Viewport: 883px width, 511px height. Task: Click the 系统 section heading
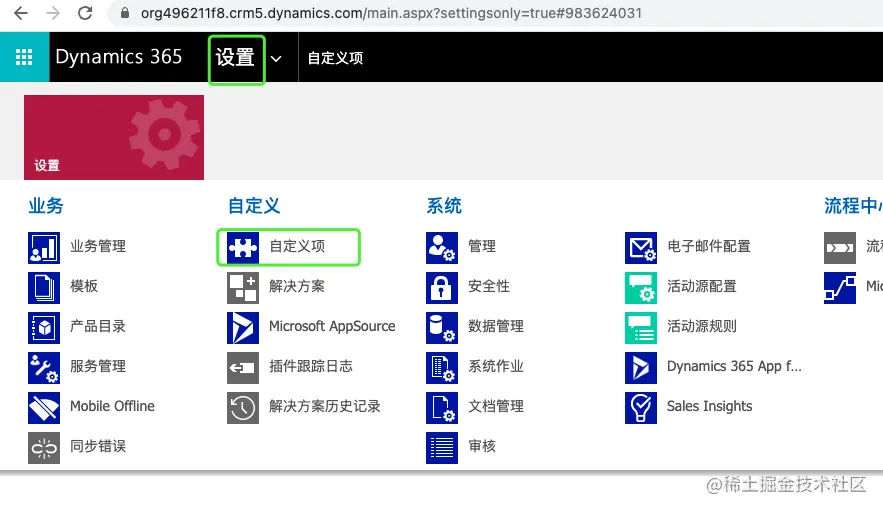tap(444, 206)
